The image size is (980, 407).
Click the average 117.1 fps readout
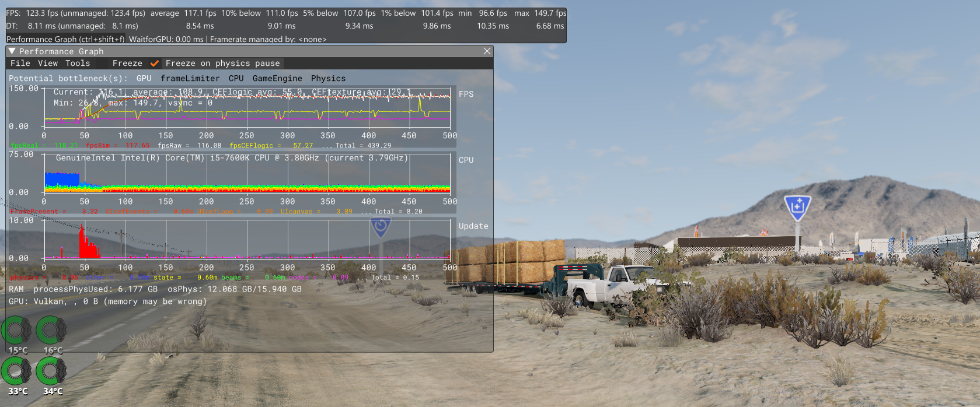[x=183, y=13]
